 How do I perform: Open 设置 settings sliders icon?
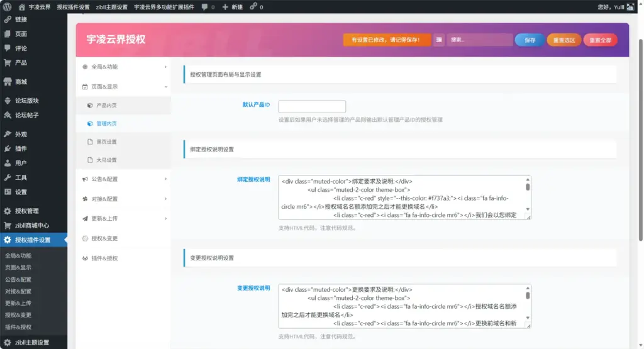[8, 192]
